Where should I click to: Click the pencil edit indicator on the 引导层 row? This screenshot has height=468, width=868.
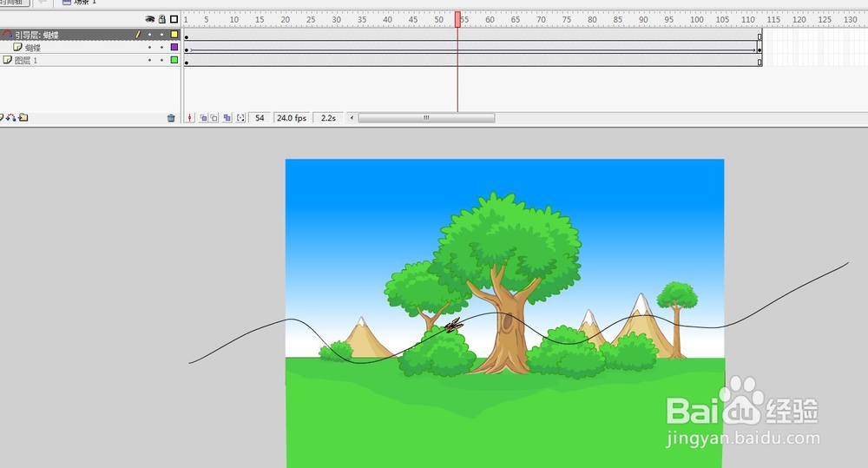(138, 35)
